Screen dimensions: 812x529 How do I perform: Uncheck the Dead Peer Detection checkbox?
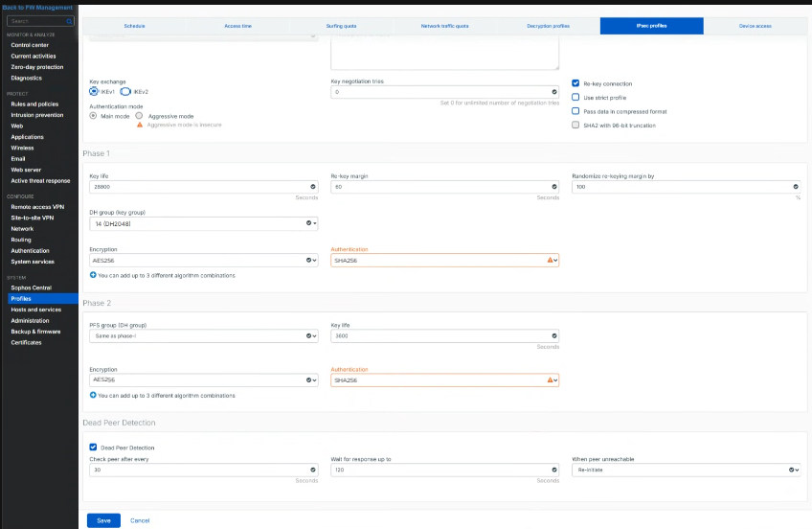93,448
